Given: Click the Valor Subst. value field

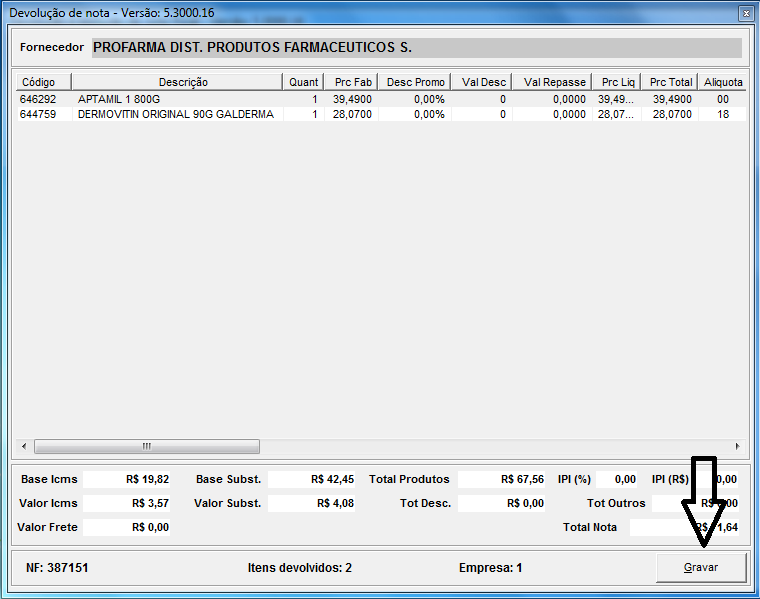Looking at the screenshot, I should pyautogui.click(x=313, y=503).
